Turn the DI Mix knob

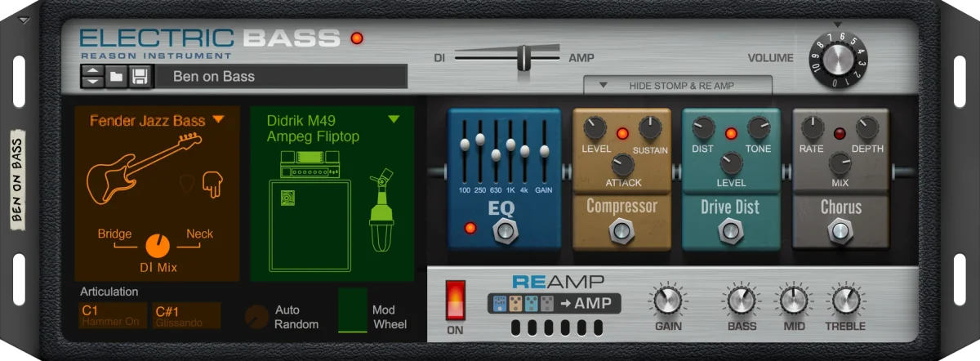tap(158, 245)
